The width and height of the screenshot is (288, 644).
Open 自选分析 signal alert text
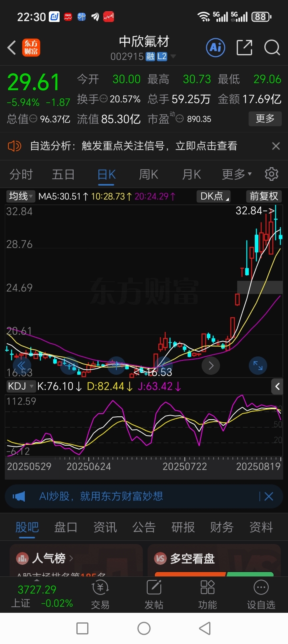click(134, 146)
